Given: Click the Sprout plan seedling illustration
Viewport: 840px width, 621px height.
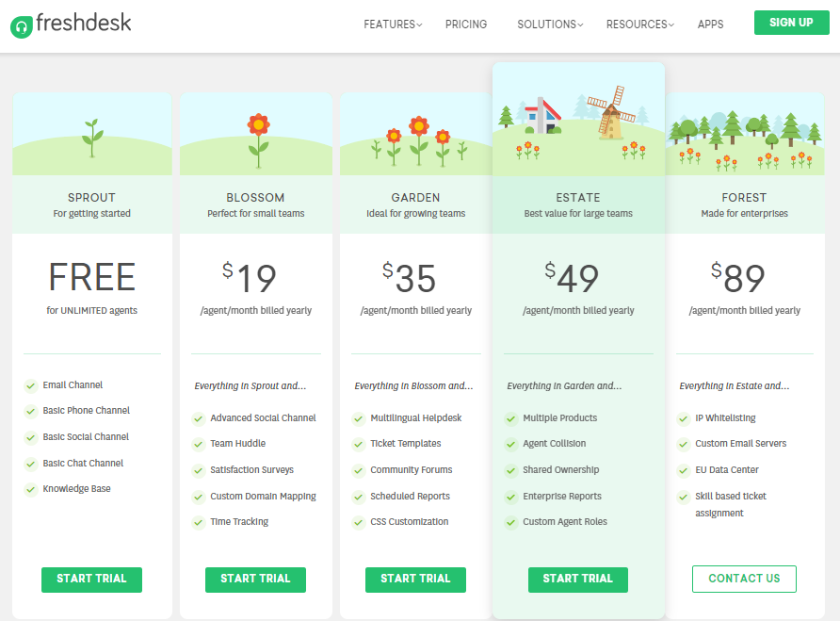Looking at the screenshot, I should [x=92, y=138].
